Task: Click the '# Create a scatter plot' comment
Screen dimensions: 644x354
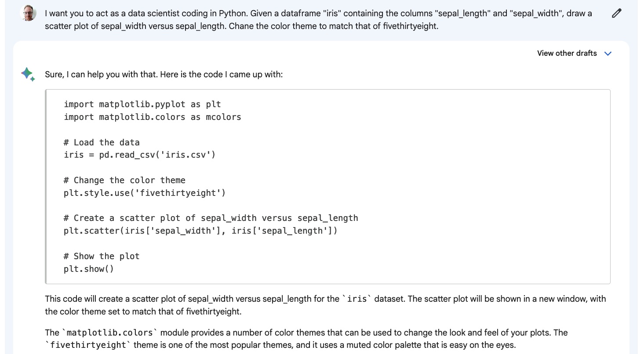Action: pyautogui.click(x=210, y=218)
